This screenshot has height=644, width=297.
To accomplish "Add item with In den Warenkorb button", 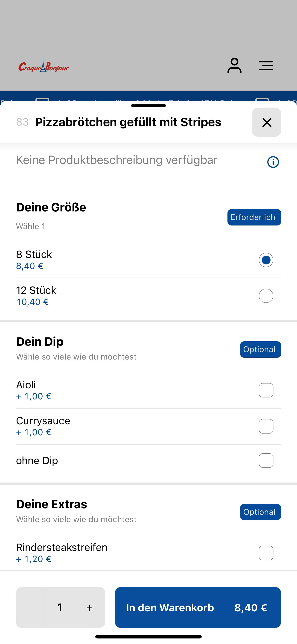I will pos(198,608).
